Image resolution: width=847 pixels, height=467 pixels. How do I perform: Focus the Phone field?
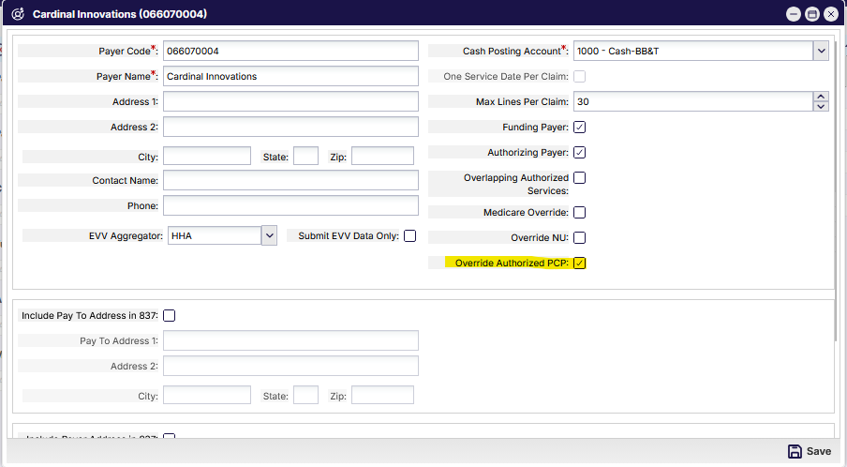point(291,206)
